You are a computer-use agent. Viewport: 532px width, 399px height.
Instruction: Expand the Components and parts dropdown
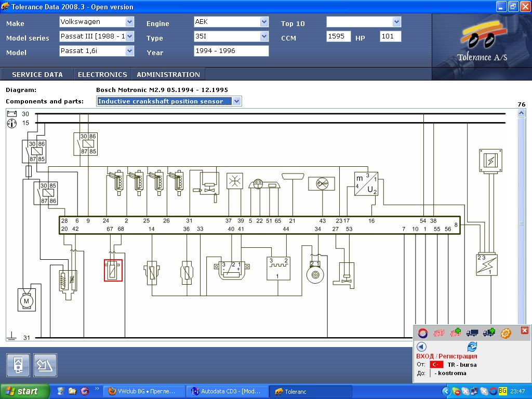click(237, 101)
